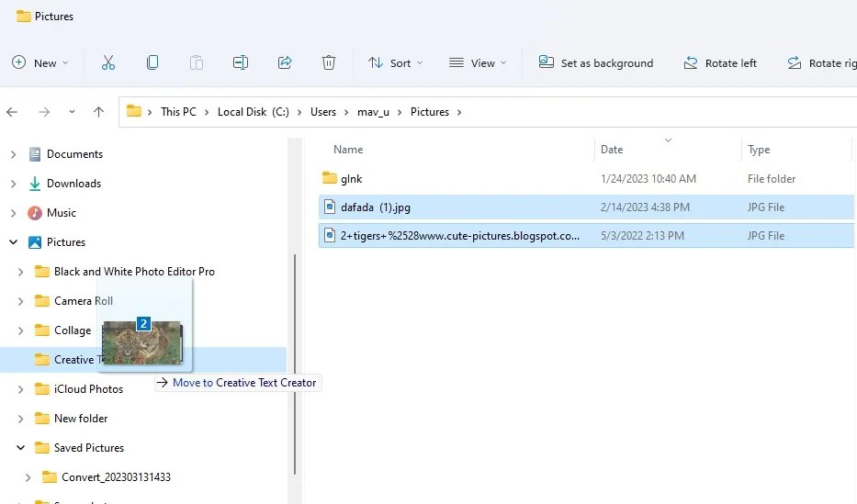
Task: Go up one folder level arrow
Action: 98,112
